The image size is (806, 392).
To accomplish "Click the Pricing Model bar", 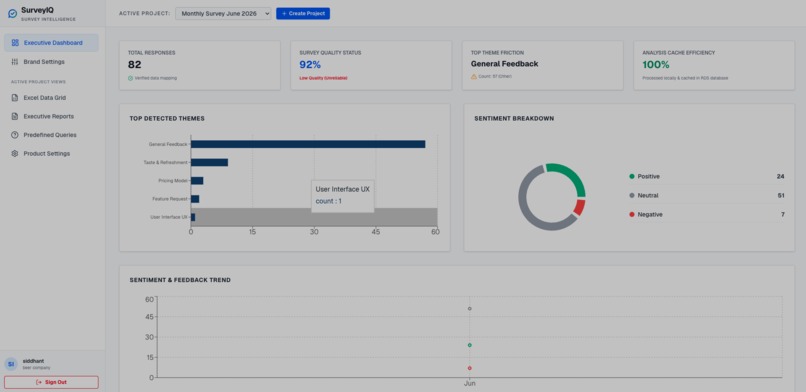I will tap(197, 181).
